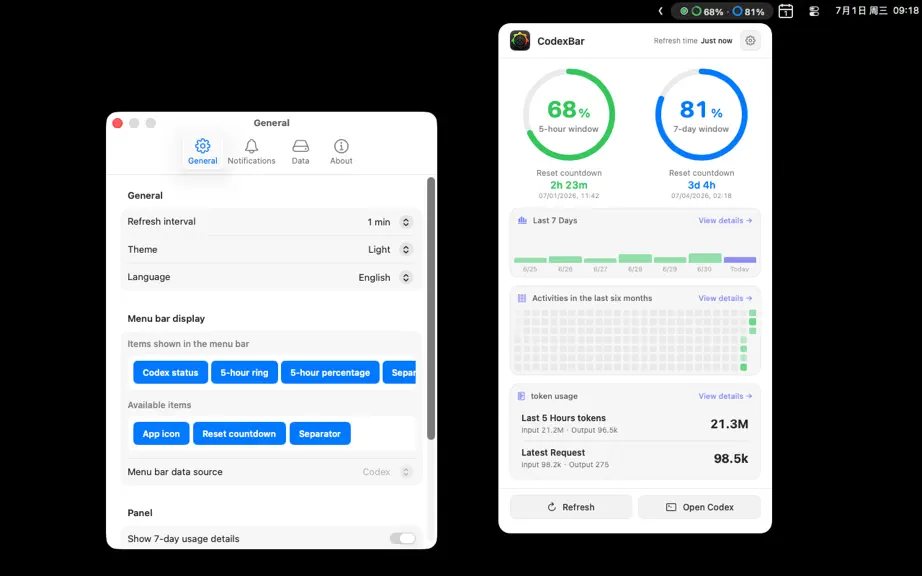Switch to the General tab

point(202,152)
